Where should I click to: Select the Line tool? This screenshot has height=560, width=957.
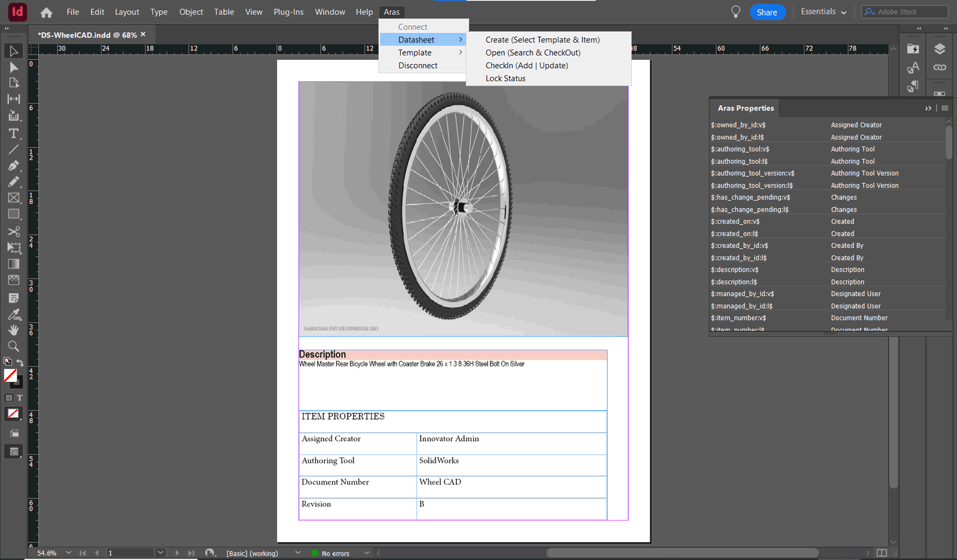click(x=13, y=149)
